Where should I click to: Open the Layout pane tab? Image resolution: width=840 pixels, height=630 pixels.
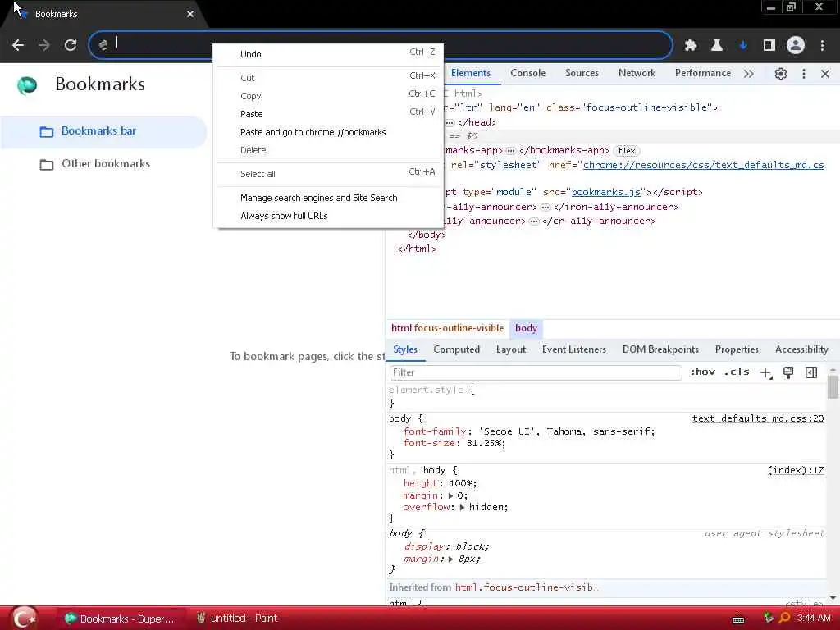pyautogui.click(x=510, y=349)
